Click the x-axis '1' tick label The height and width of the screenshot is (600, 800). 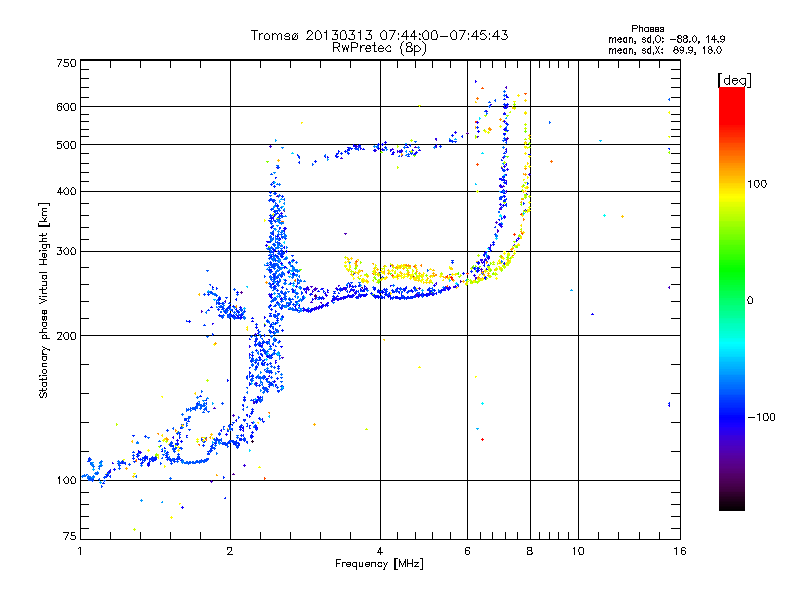click(x=80, y=551)
